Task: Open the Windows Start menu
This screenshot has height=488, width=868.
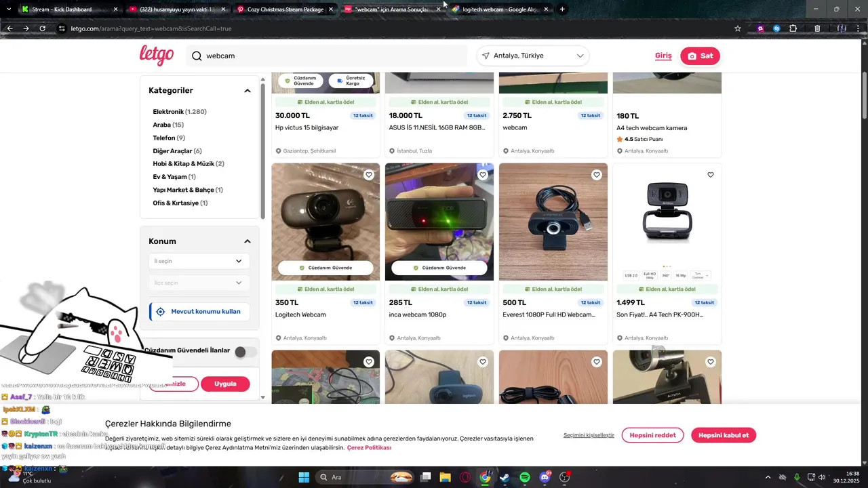Action: point(304,477)
